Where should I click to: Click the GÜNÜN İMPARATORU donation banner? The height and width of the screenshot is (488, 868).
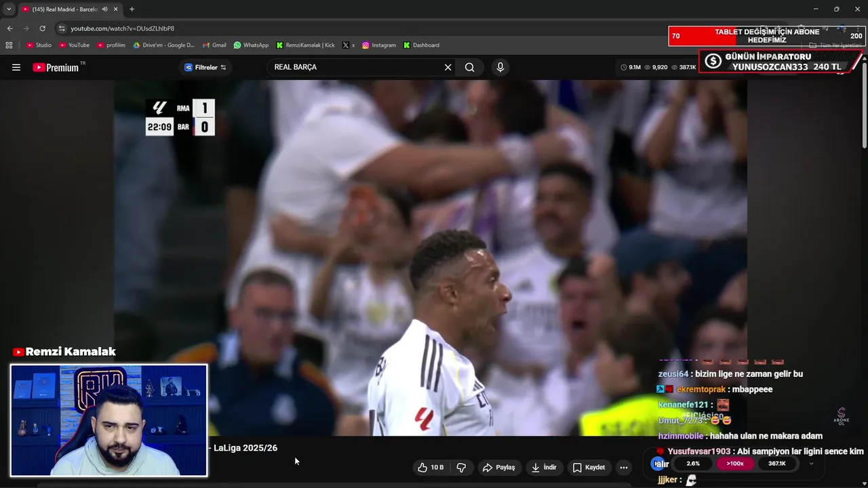[780, 62]
